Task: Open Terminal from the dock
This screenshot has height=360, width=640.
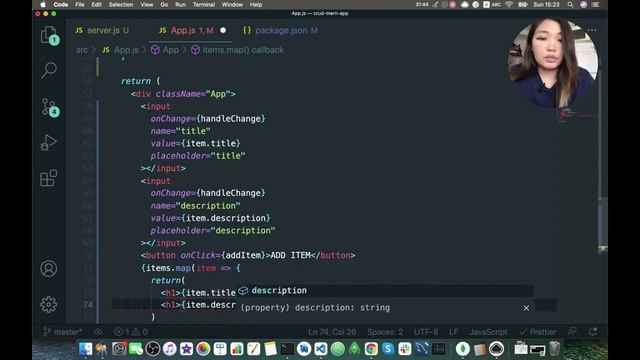Action: [x=287, y=349]
